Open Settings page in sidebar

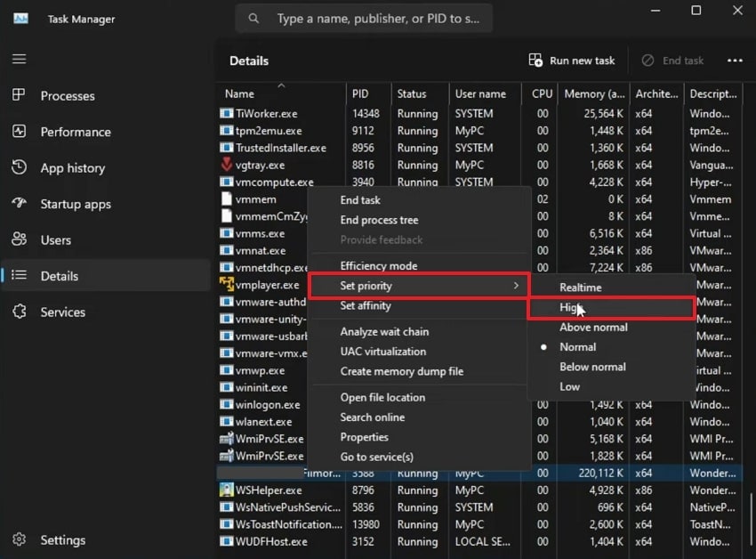coord(106,539)
